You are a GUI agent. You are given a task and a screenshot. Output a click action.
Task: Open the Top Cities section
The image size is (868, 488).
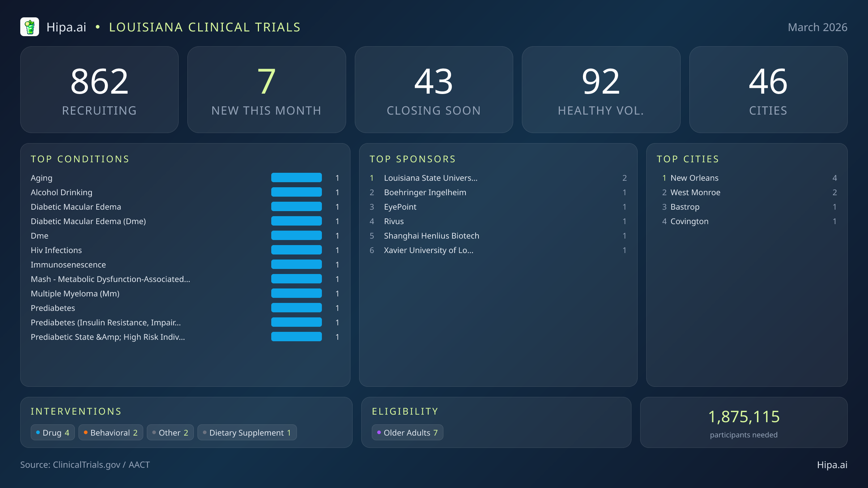(688, 159)
